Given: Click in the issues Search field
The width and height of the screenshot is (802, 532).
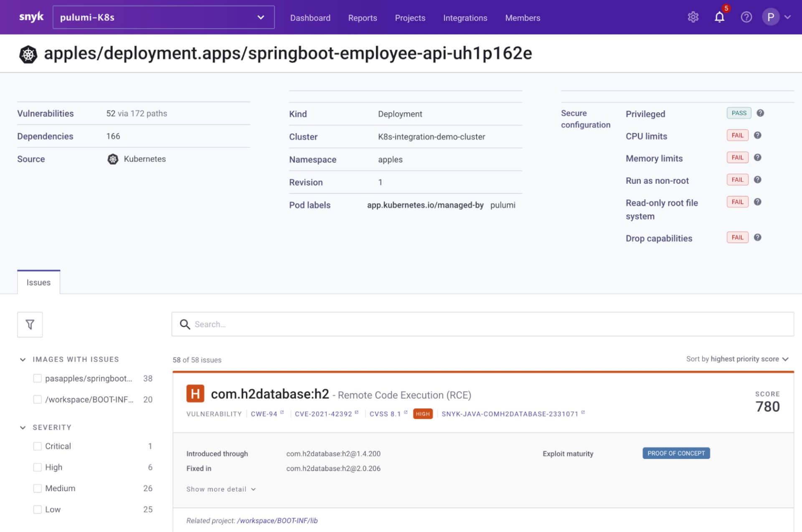Looking at the screenshot, I should click(482, 324).
